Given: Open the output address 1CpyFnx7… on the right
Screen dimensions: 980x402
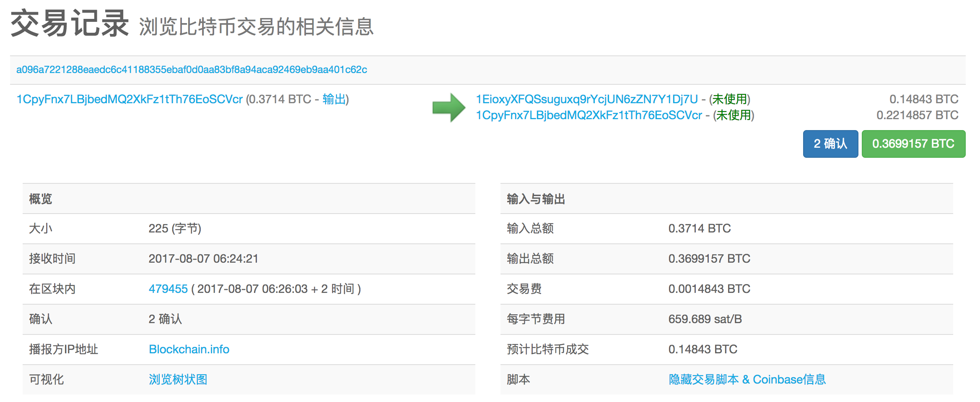Looking at the screenshot, I should click(x=589, y=115).
